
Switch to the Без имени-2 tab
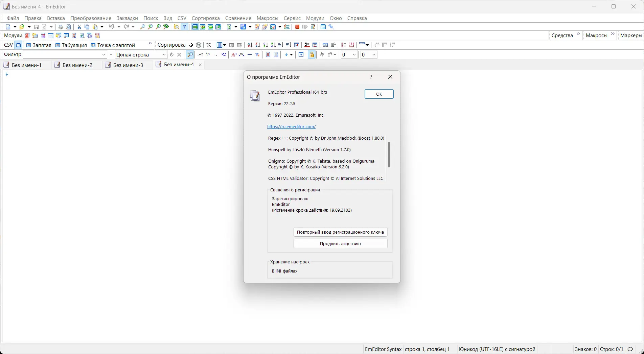(x=77, y=65)
